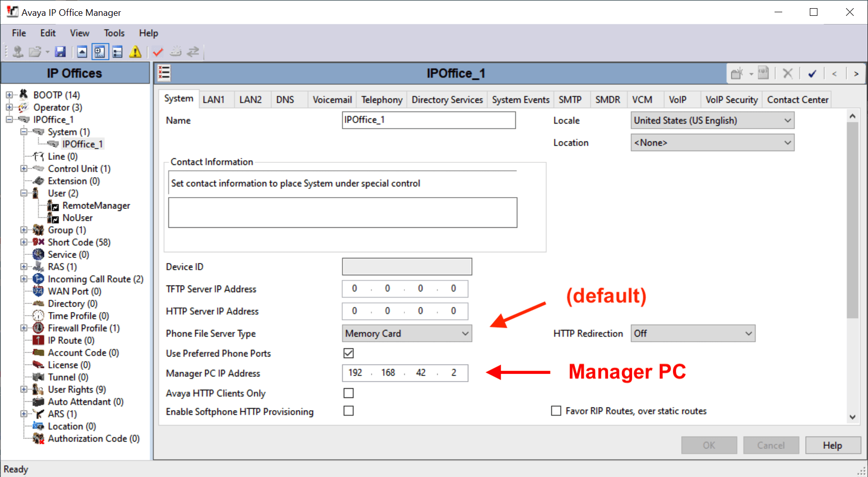The height and width of the screenshot is (477, 868).
Task: Uncheck Use Preferred Phone Ports
Action: [348, 353]
